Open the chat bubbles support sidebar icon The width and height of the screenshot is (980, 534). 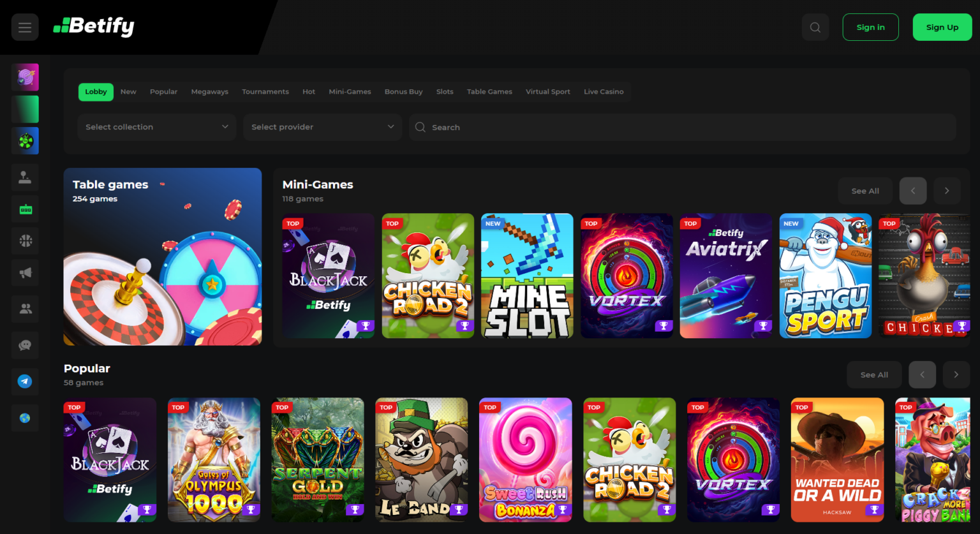tap(25, 345)
